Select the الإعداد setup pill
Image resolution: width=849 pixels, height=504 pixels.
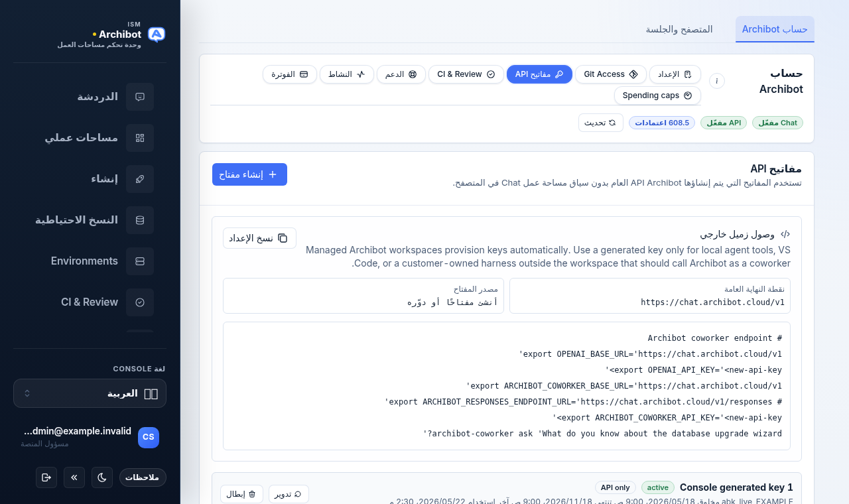click(x=675, y=74)
